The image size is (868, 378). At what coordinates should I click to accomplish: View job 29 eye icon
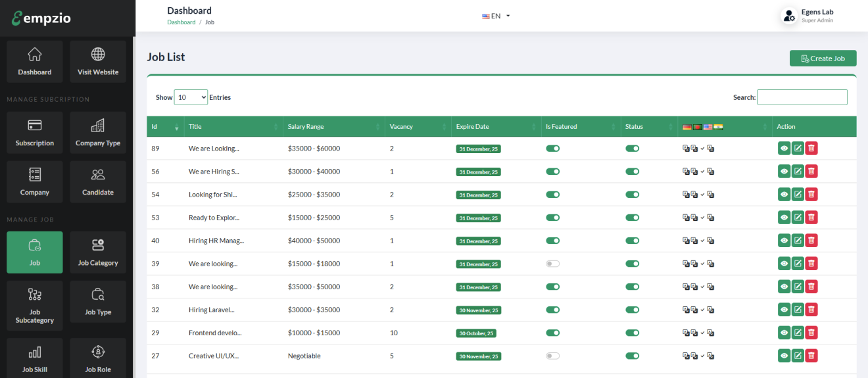784,333
